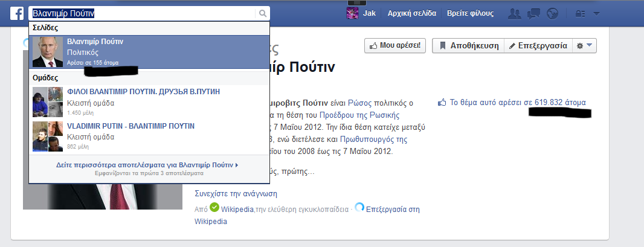This screenshot has height=247, width=644.
Task: Click the Facebook logo icon
Action: tap(17, 13)
